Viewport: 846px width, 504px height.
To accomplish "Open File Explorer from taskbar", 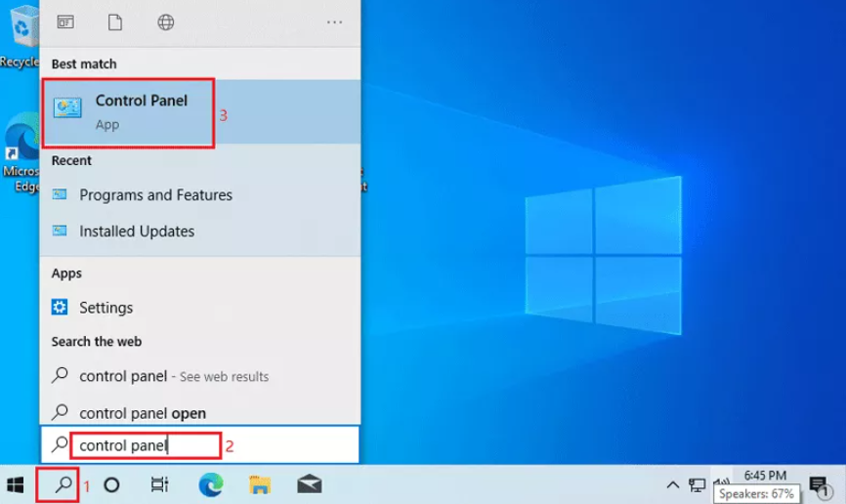I will pos(260,484).
